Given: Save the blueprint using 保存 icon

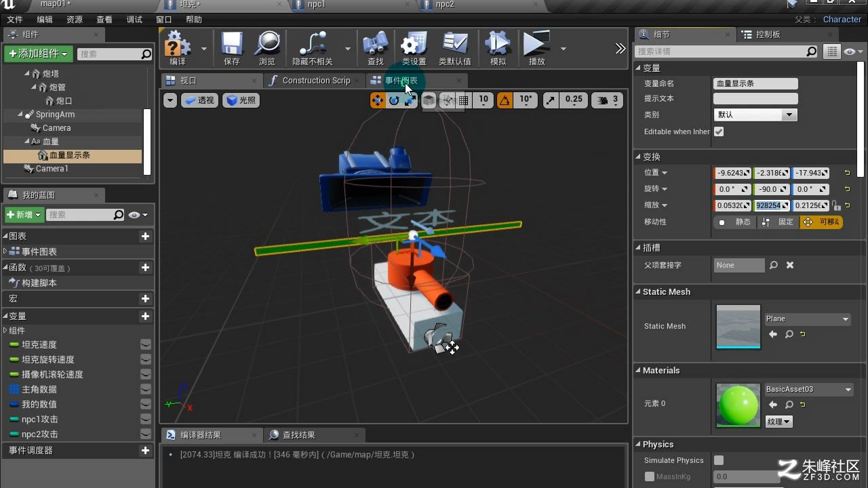Looking at the screenshot, I should pos(232,48).
